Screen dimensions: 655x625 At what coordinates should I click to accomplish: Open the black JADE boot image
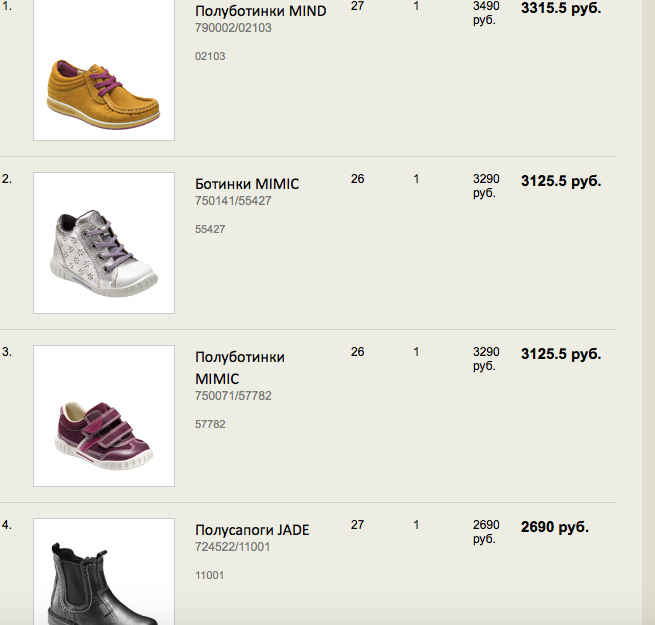coord(104,575)
